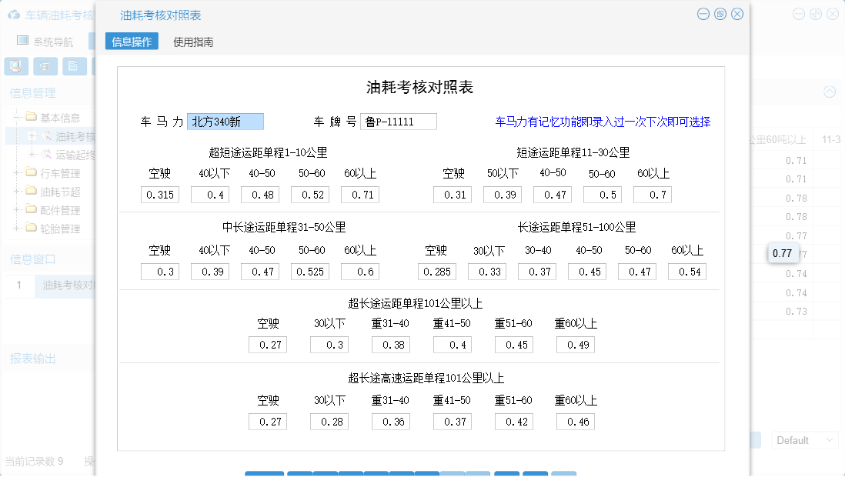Click the 轮胎管理 folder icon
The width and height of the screenshot is (845, 504).
tap(29, 228)
